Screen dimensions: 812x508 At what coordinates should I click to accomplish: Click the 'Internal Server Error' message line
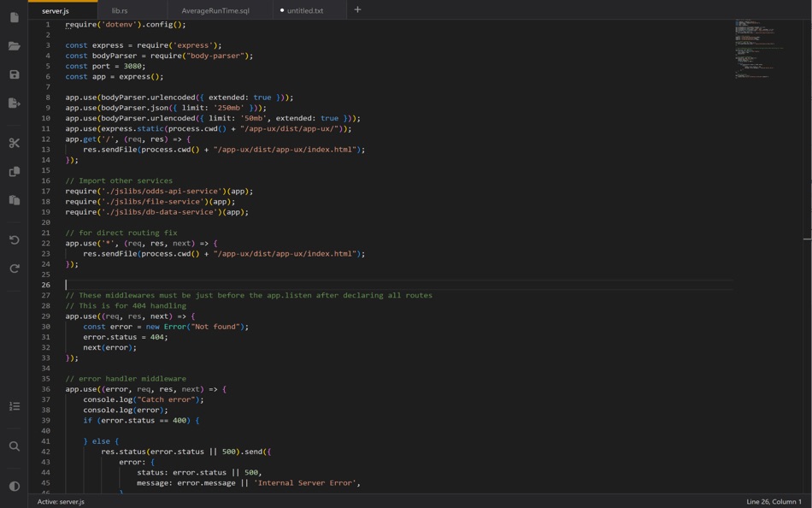point(249,482)
